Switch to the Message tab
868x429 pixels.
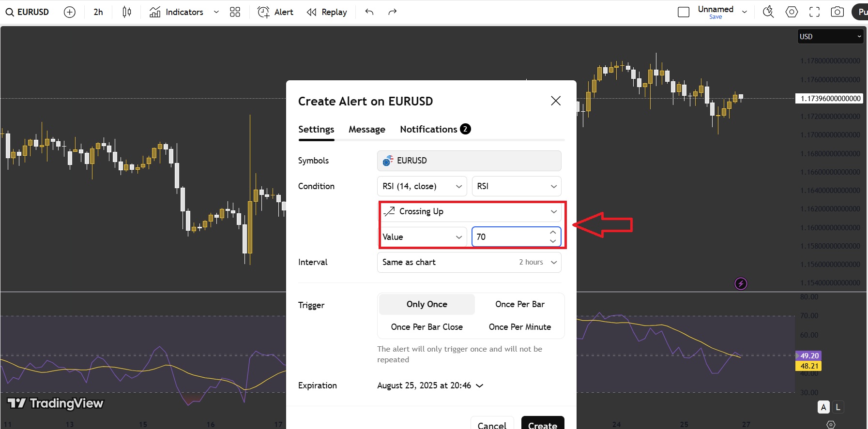(x=367, y=130)
